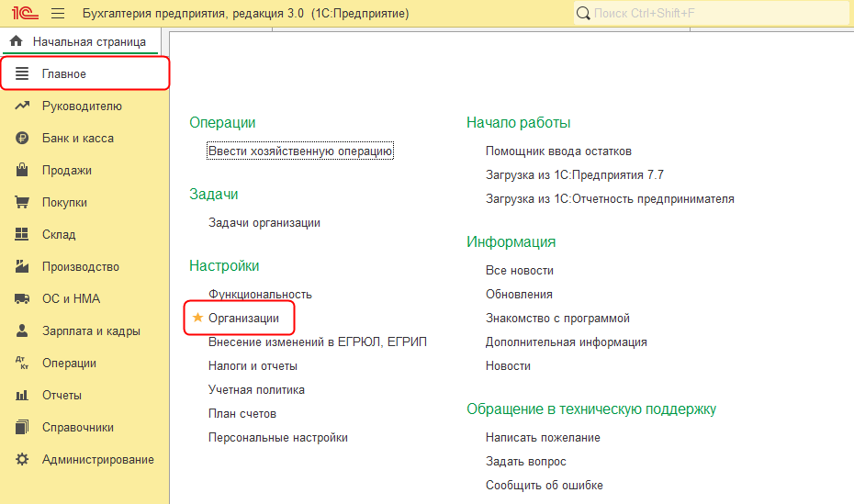Open Помощник ввода остатков link
The image size is (854, 504).
(x=558, y=151)
